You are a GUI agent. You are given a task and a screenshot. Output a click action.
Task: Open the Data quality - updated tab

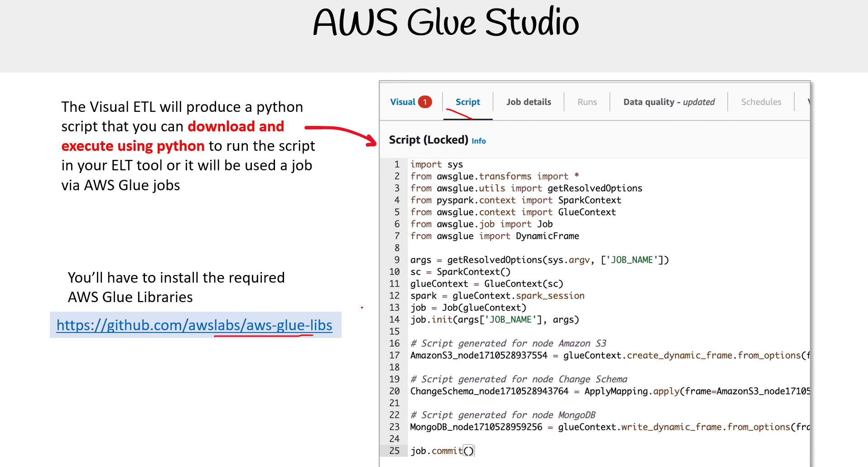pos(669,102)
